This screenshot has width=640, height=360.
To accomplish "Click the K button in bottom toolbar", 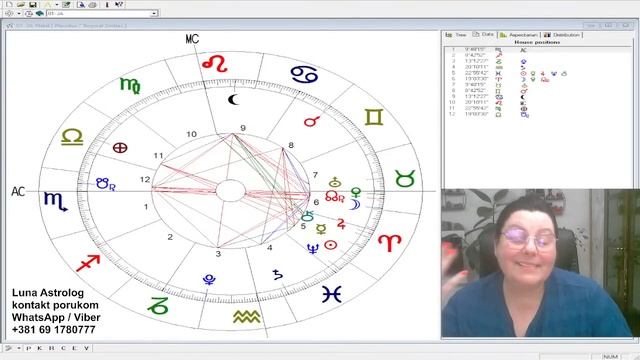I will [40, 348].
